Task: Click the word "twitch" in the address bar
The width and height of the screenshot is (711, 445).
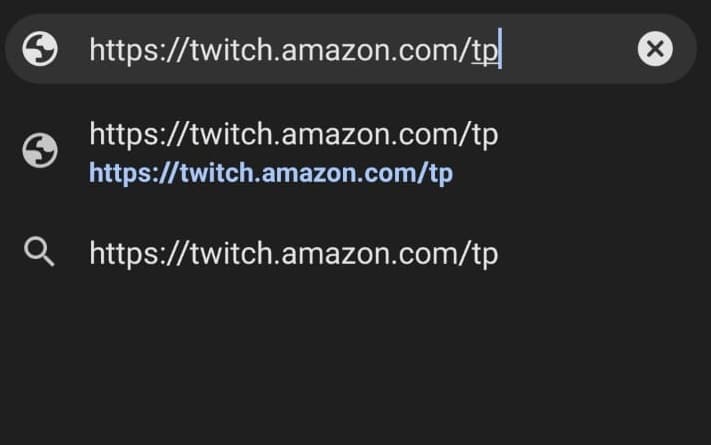Action: pyautogui.click(x=231, y=49)
